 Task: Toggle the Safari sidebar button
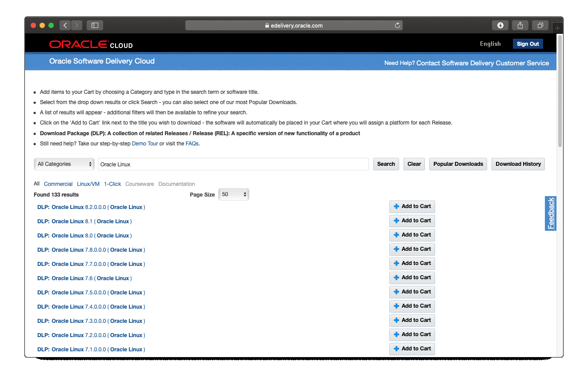click(x=95, y=25)
